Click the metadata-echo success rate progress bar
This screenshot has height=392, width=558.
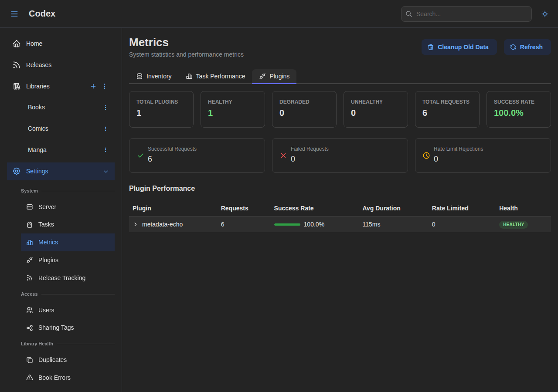coord(287,224)
